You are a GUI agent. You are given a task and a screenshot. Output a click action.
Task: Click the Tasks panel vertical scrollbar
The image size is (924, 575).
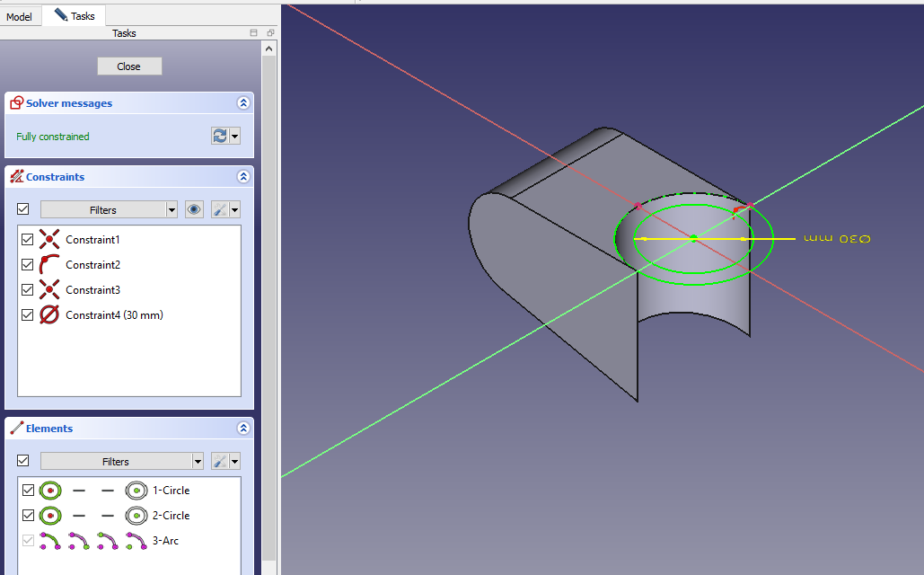[x=269, y=296]
